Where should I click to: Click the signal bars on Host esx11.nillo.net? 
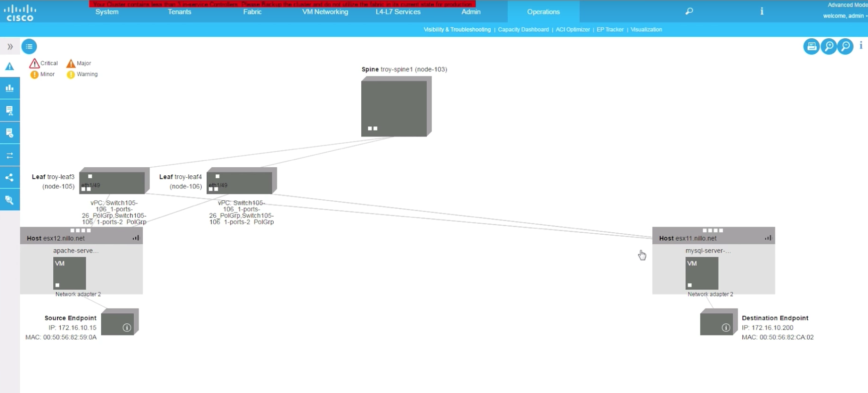768,238
